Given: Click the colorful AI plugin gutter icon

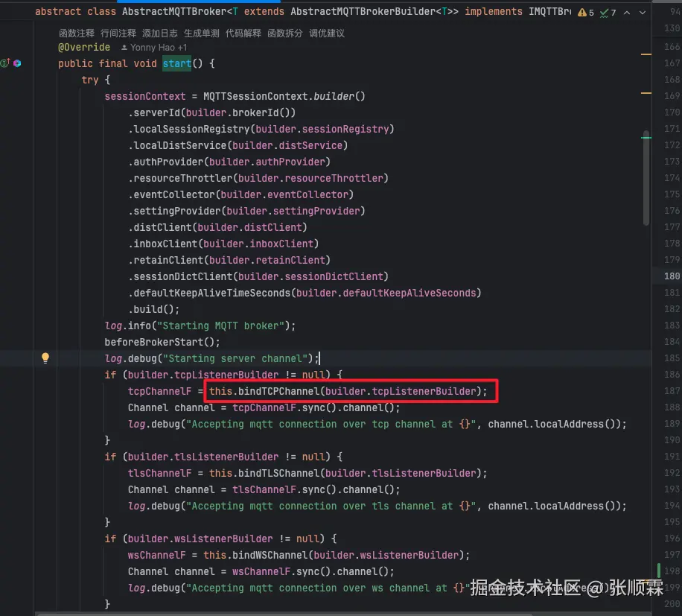Looking at the screenshot, I should coord(16,63).
